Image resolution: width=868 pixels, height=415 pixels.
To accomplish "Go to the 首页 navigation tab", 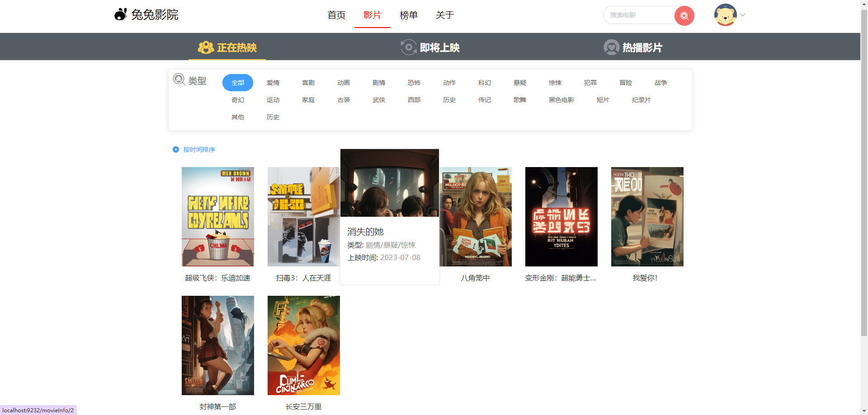I will [x=336, y=15].
